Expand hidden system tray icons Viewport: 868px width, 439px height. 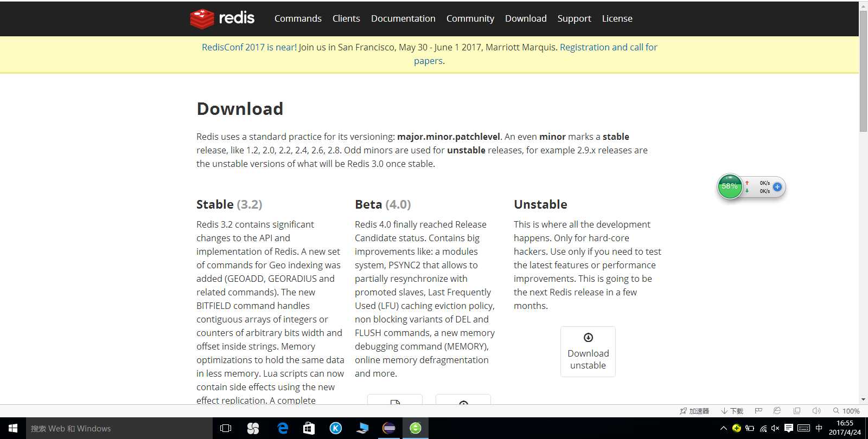(723, 428)
